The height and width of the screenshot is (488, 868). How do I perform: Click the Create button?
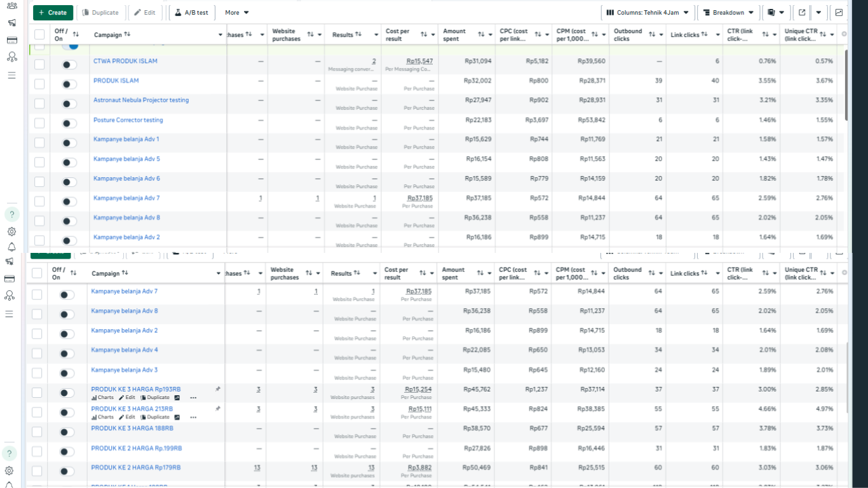[x=53, y=12]
